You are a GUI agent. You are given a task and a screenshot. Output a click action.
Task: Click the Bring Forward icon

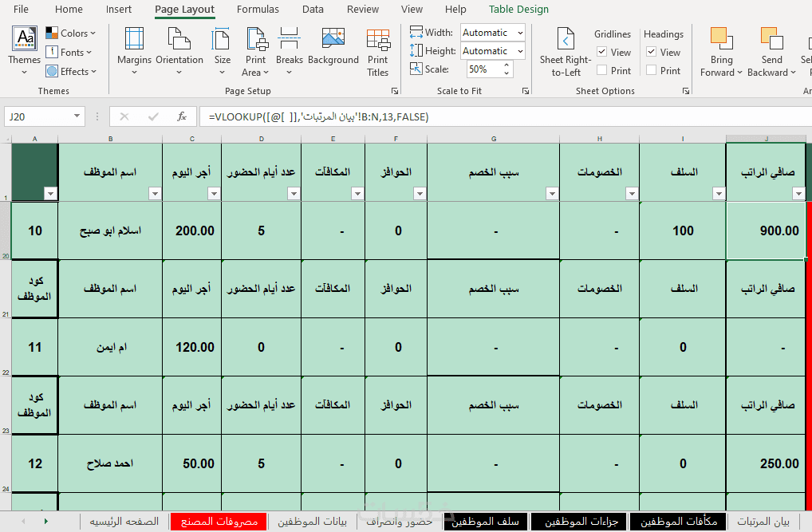[x=721, y=39]
